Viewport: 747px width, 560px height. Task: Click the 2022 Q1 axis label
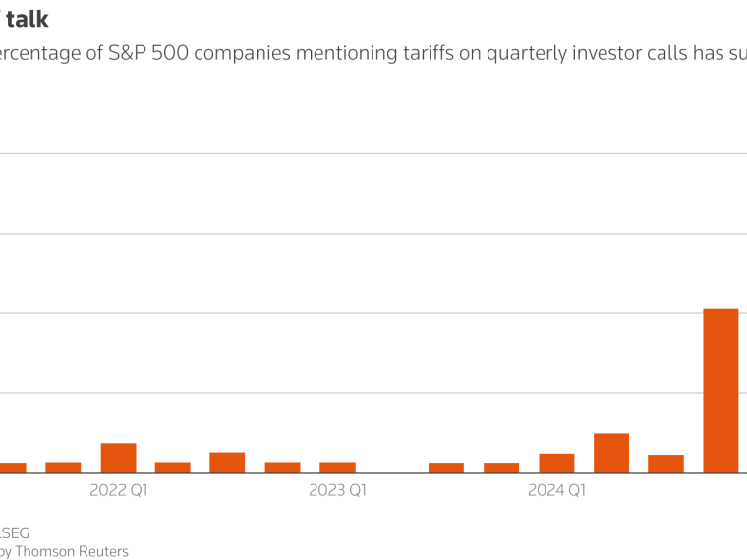[118, 490]
